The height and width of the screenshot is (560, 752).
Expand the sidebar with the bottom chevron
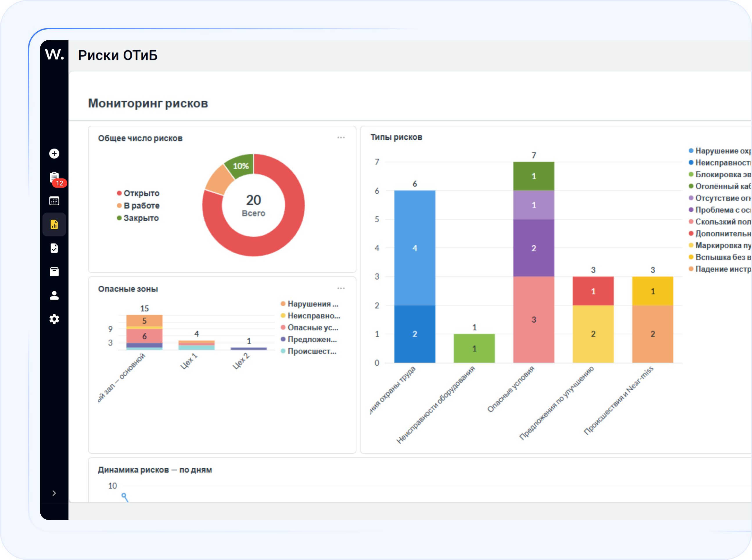pyautogui.click(x=54, y=493)
